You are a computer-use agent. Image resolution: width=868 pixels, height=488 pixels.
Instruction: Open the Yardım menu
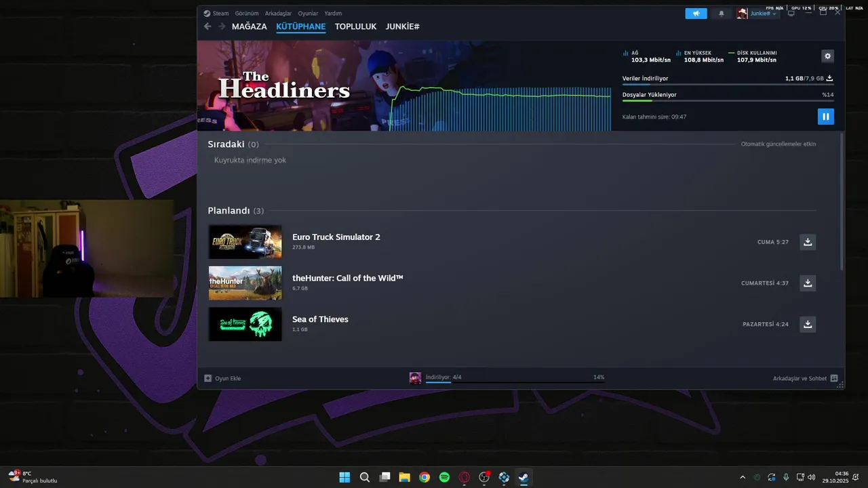333,14
